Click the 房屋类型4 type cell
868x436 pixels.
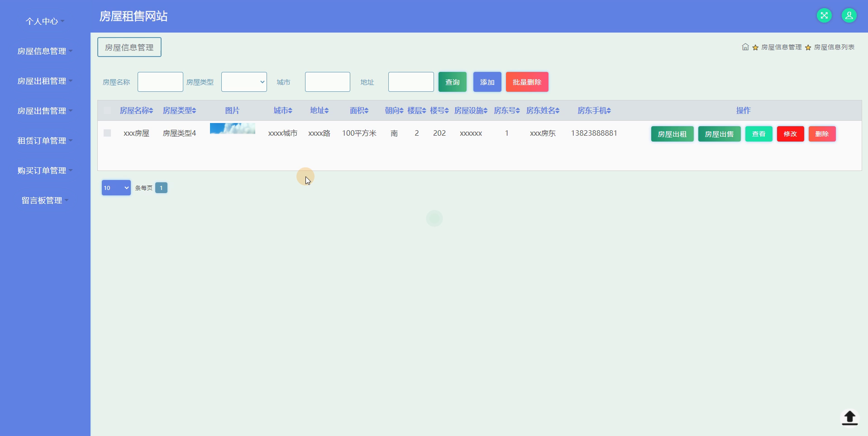pyautogui.click(x=179, y=133)
